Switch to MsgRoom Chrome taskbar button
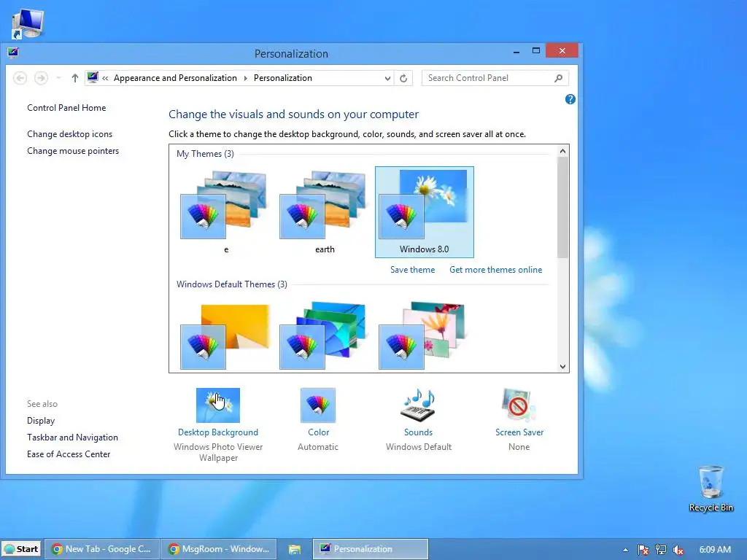747x560 pixels. pos(219,549)
